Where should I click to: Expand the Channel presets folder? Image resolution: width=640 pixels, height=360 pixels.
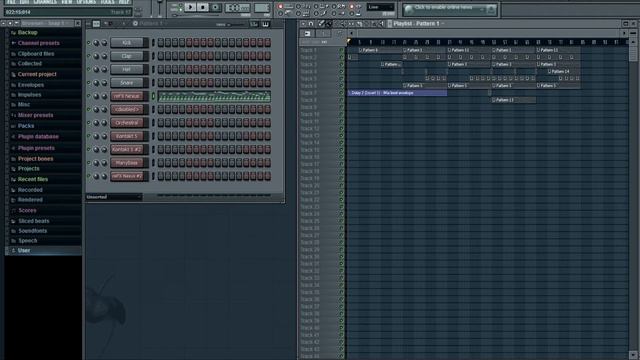38,43
